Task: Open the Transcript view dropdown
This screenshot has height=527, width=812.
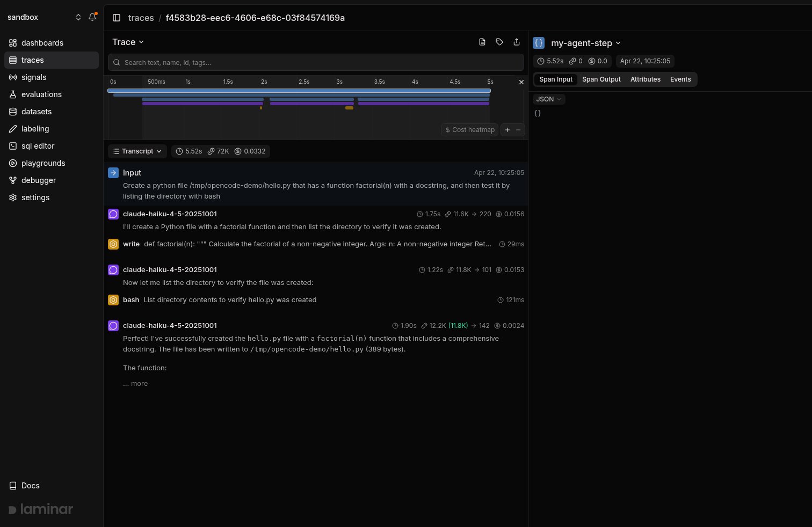Action: 137,151
